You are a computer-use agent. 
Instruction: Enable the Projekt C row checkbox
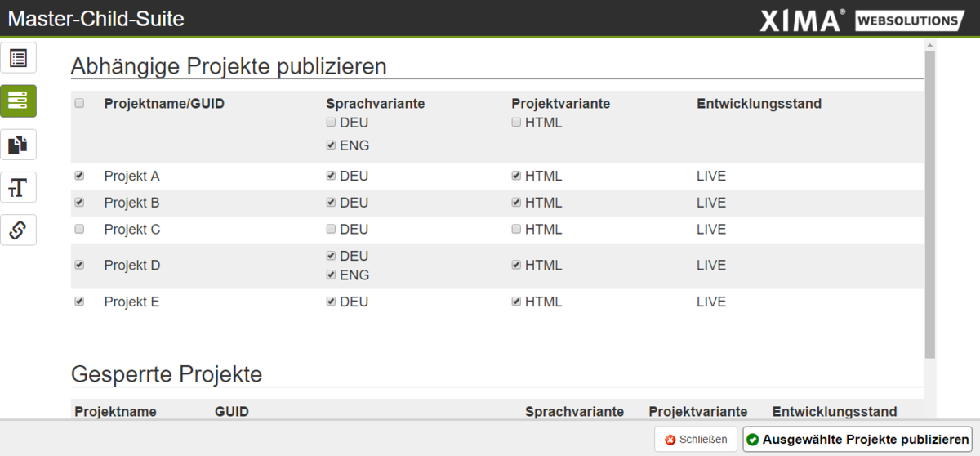click(79, 229)
